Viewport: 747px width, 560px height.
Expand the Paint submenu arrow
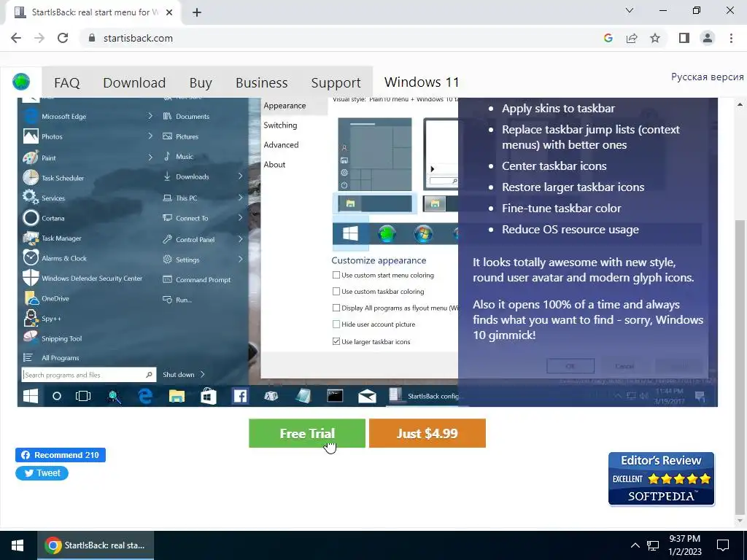coord(150,157)
